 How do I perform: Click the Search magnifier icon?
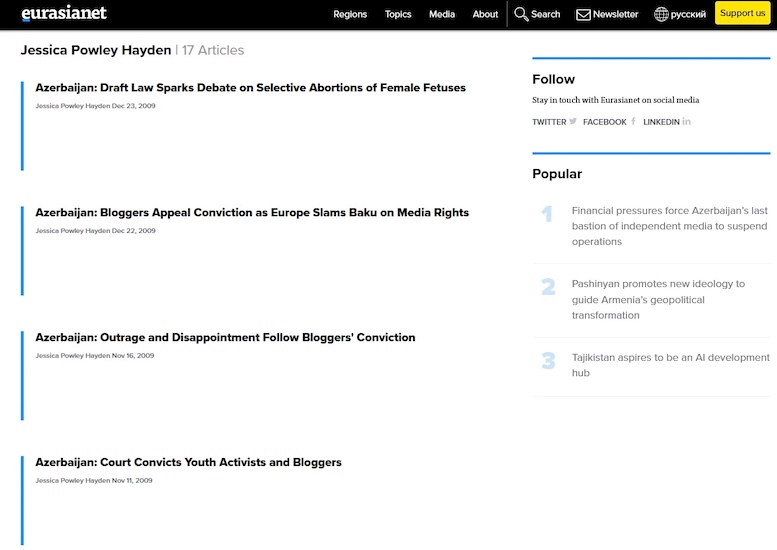point(521,14)
